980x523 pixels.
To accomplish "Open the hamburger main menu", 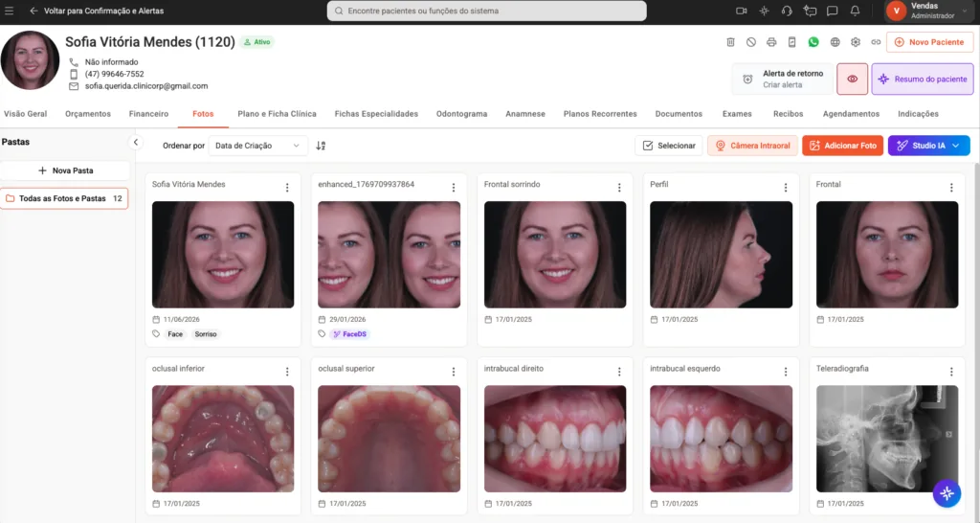I will (9, 11).
